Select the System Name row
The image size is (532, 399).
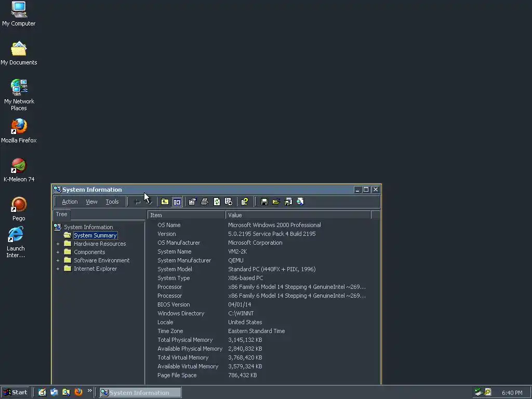(x=264, y=252)
